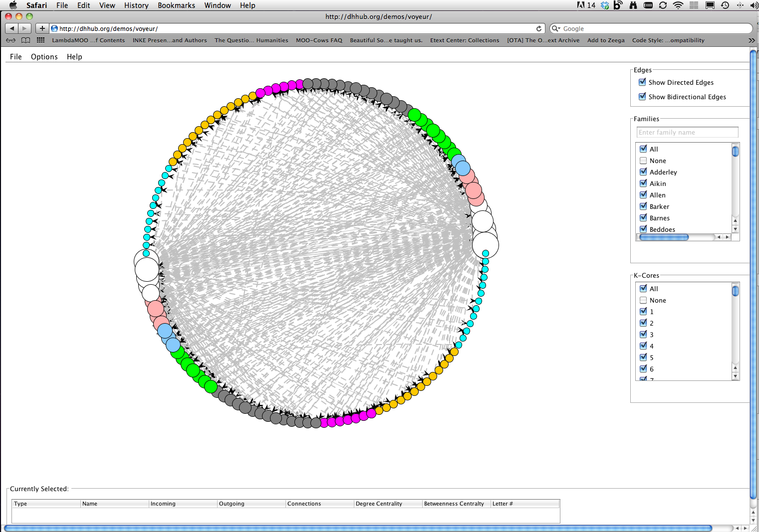Toggle K-Core 5 checkbox
The image size is (759, 532).
(643, 357)
